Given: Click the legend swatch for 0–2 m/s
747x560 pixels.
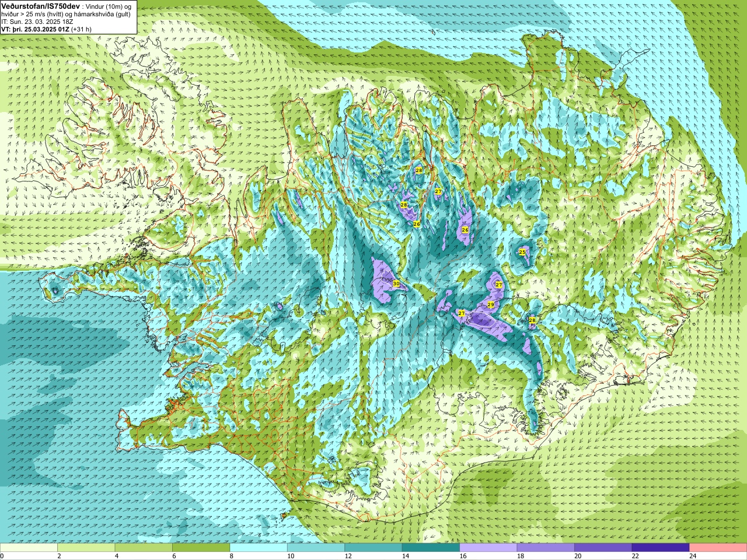Looking at the screenshot, I should pos(29,548).
